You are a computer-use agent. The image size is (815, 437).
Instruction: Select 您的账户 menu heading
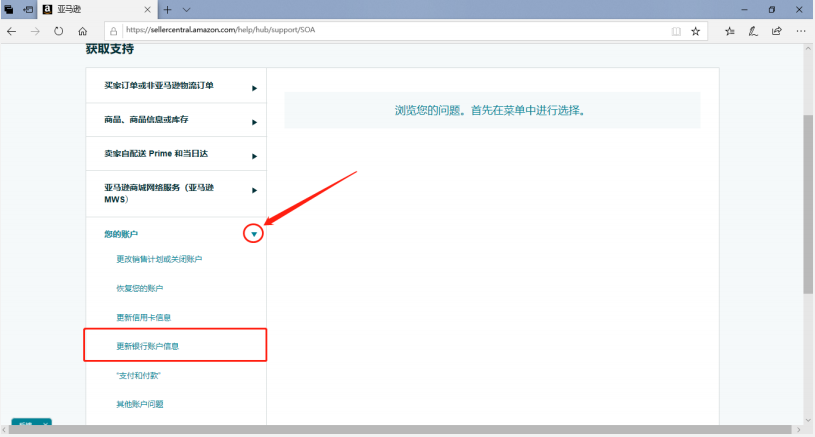coord(121,234)
